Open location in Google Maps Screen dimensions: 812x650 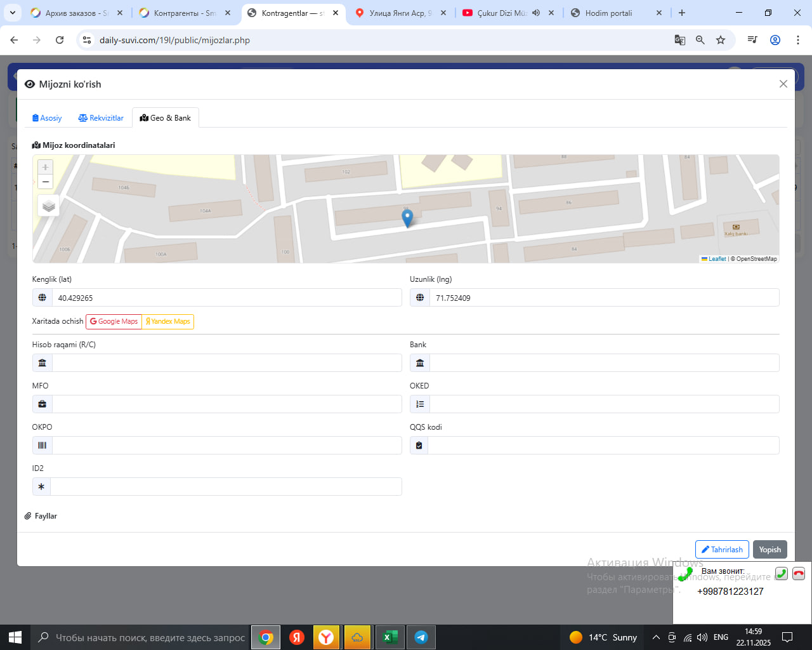(114, 322)
